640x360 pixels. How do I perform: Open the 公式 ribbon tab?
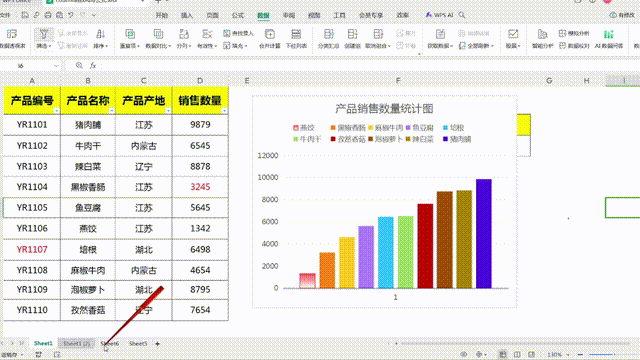(x=238, y=15)
